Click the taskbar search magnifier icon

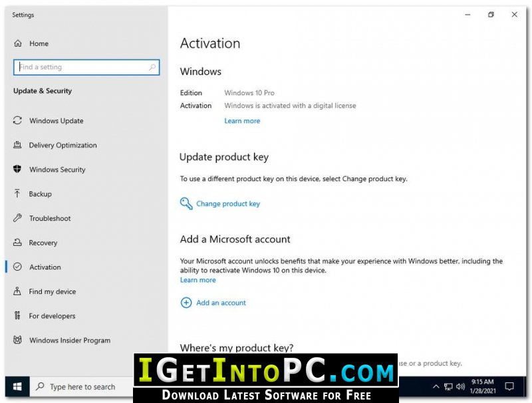(40, 386)
